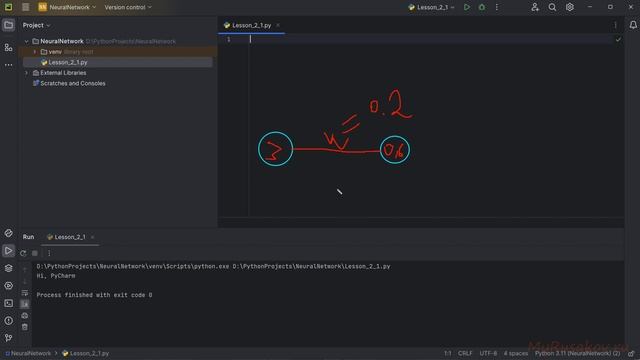Open the Problems tool window icon

tap(8, 321)
